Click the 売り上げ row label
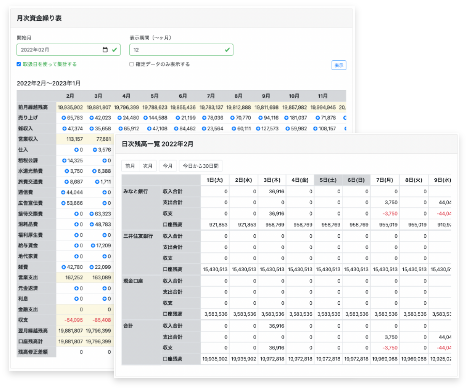This screenshot has width=468, height=390. point(28,118)
